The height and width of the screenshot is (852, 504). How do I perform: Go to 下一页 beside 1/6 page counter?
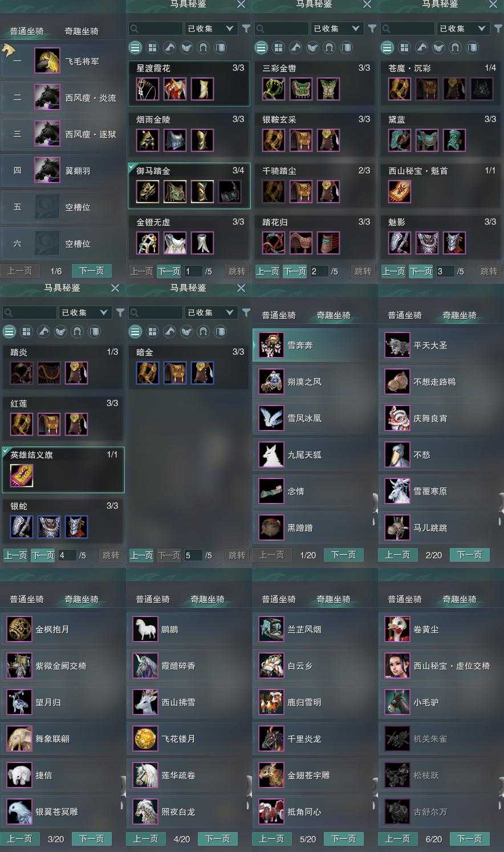tap(91, 270)
